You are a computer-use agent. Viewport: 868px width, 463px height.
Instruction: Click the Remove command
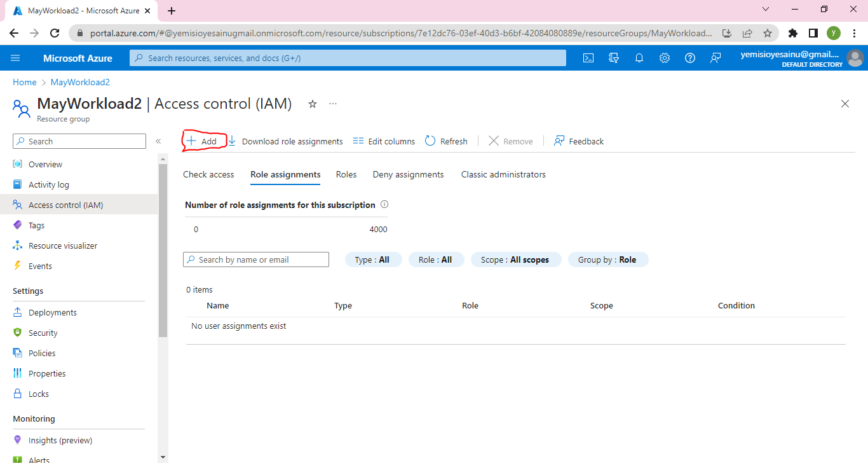[x=511, y=141]
